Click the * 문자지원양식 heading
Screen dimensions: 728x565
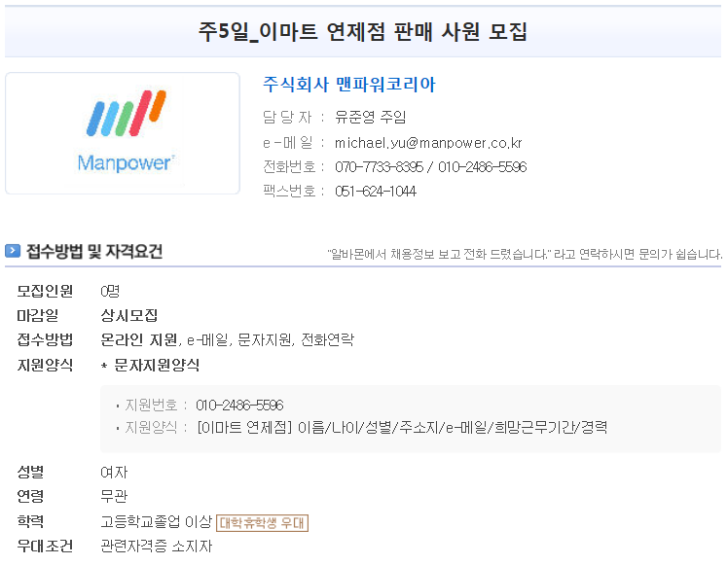coord(151,365)
